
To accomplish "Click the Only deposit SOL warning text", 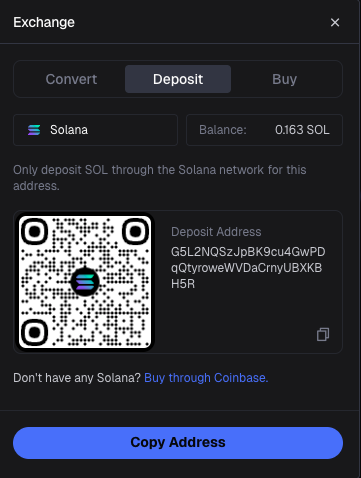I will (x=160, y=178).
